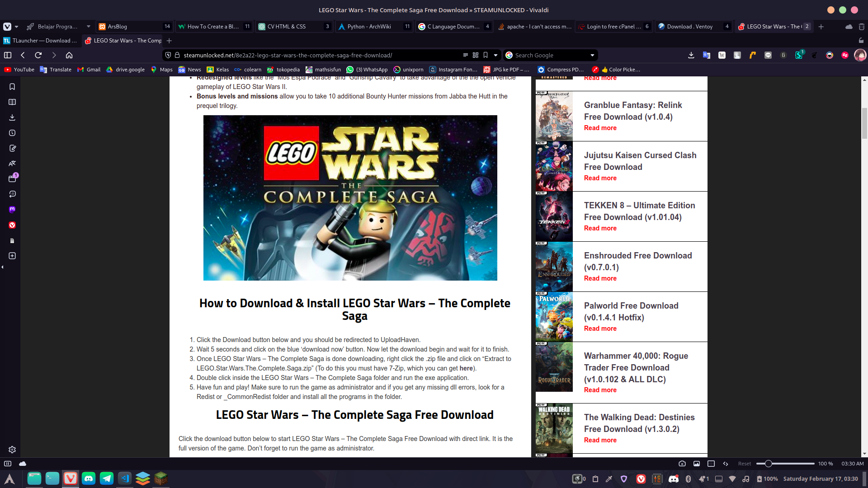Open Vivaldi settings gear icon

pyautogui.click(x=12, y=450)
